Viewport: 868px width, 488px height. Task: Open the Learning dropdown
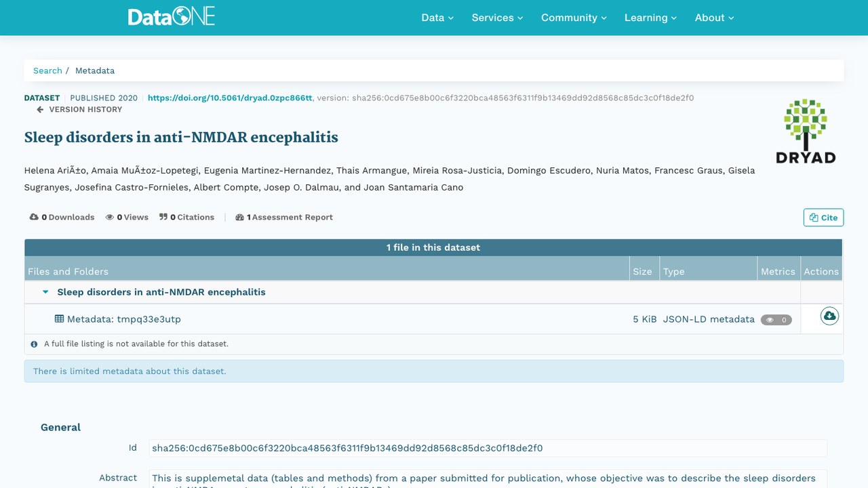[650, 18]
